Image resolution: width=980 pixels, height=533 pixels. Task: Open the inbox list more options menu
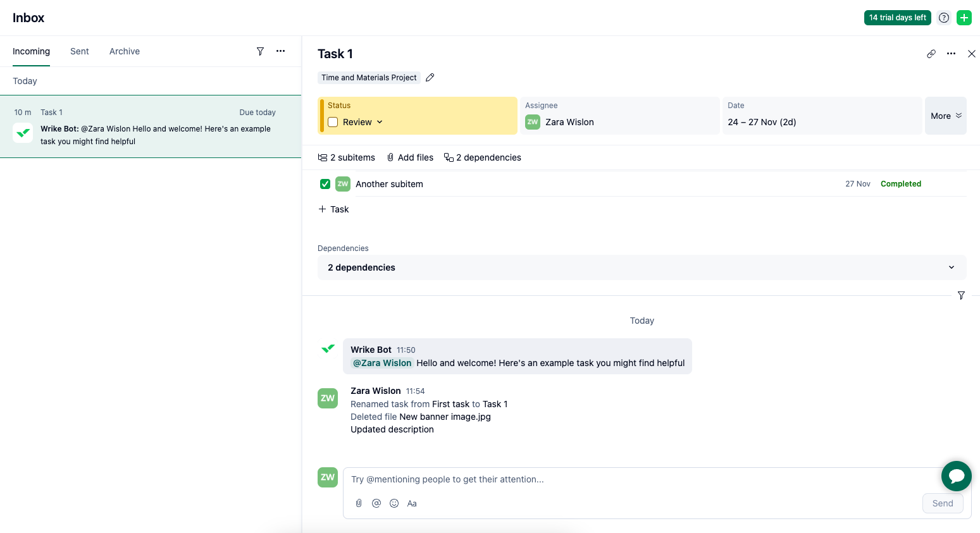click(281, 51)
